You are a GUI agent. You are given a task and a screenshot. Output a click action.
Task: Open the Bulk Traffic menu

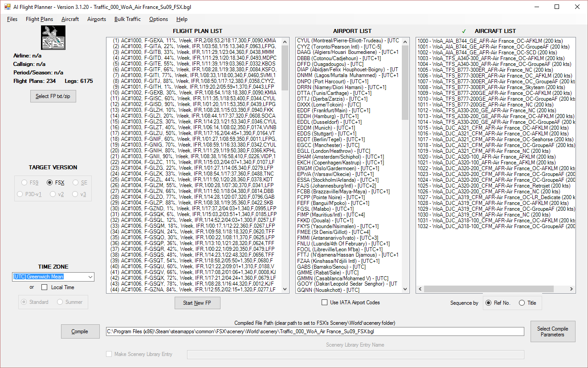click(127, 19)
